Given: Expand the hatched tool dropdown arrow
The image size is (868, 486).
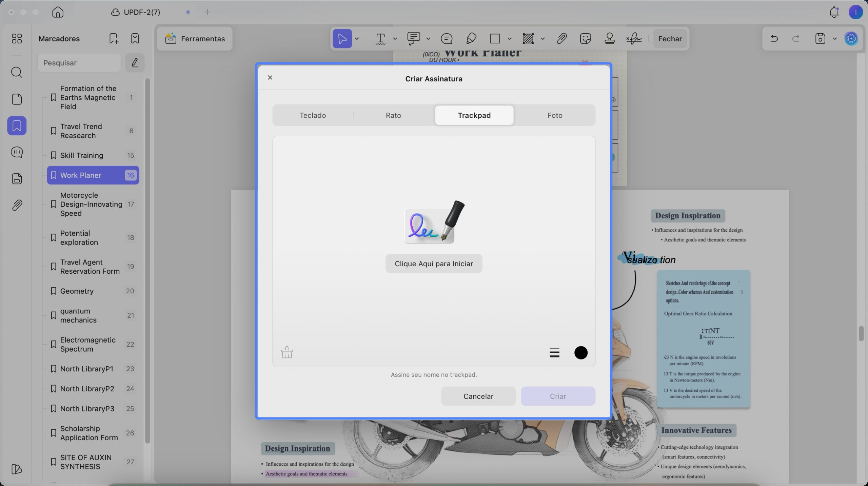Looking at the screenshot, I should click(542, 39).
